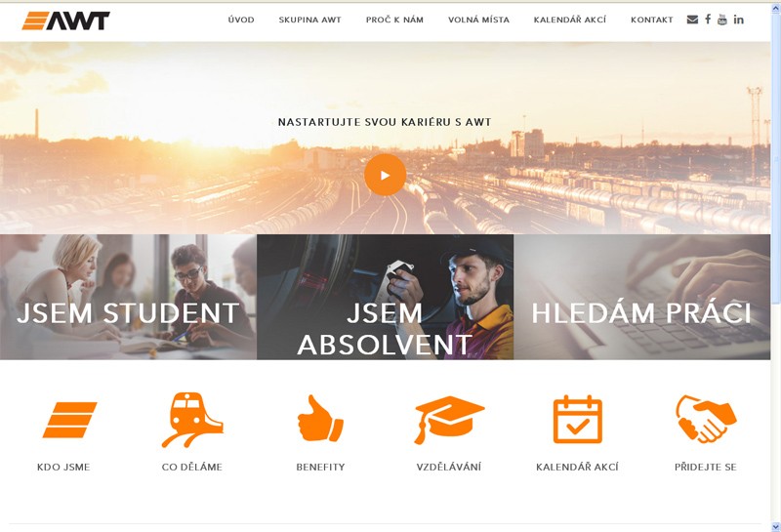Open the Facebook icon link
The image size is (781, 532).
coord(708,19)
